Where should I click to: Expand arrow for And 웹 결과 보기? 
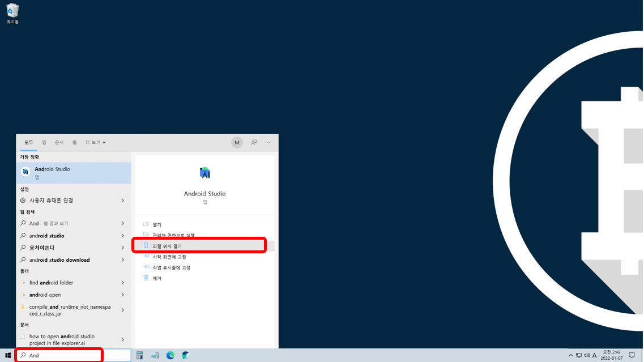click(x=122, y=224)
